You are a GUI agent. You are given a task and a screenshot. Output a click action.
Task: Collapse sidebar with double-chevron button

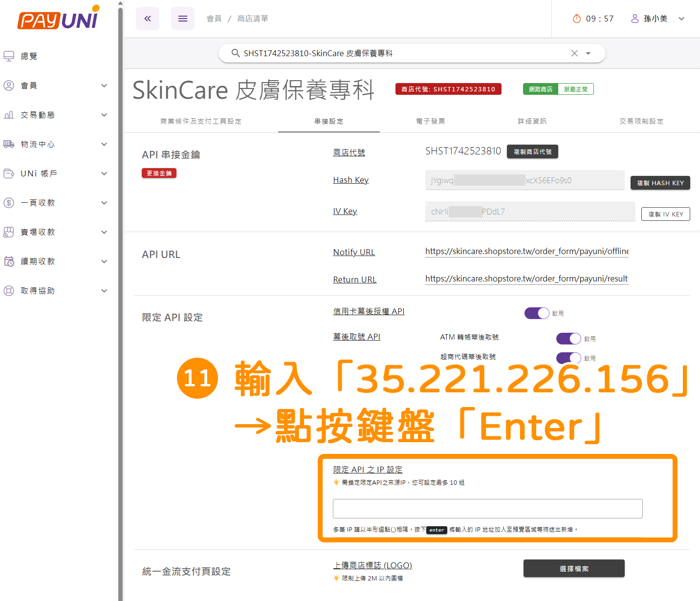pyautogui.click(x=148, y=19)
